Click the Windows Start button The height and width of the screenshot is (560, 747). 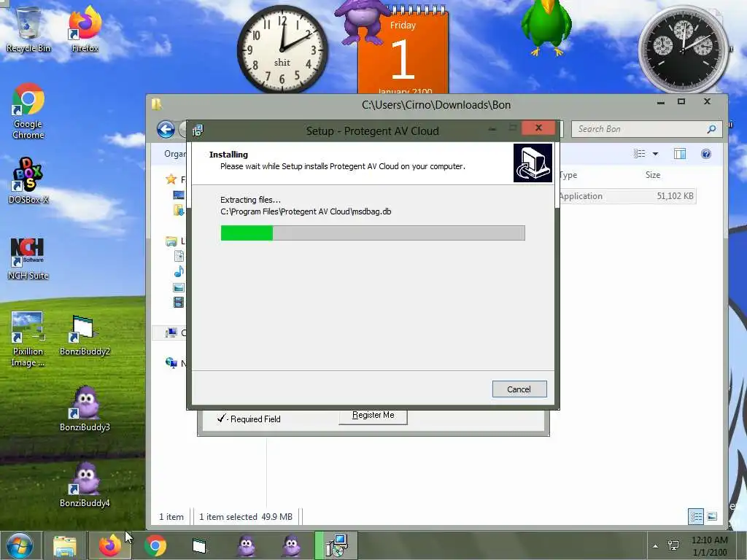point(20,545)
